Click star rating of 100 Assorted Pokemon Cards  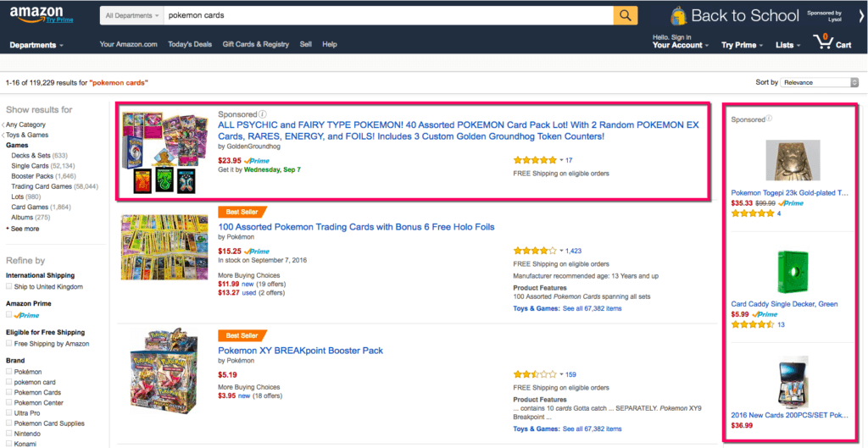[536, 251]
